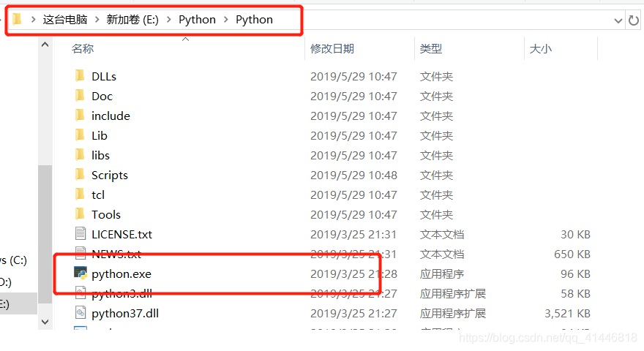This screenshot has height=351, width=644.
Task: Select the tcl folder name
Action: 98,195
